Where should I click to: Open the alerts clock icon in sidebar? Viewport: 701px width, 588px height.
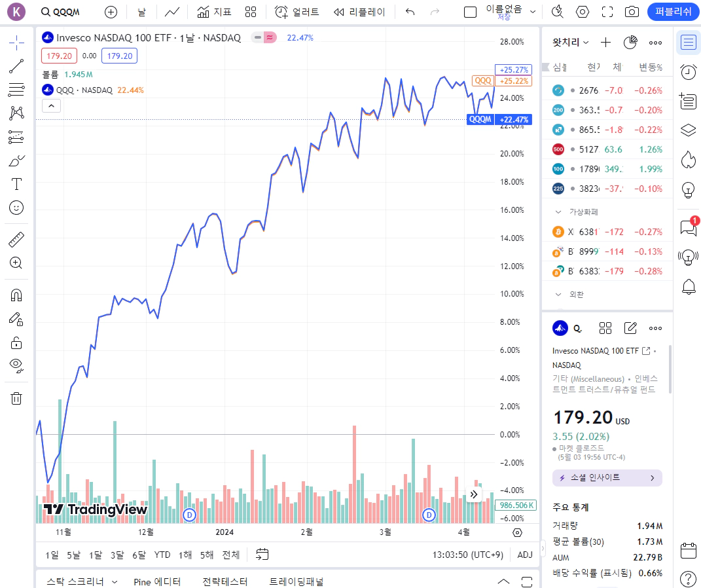click(688, 72)
